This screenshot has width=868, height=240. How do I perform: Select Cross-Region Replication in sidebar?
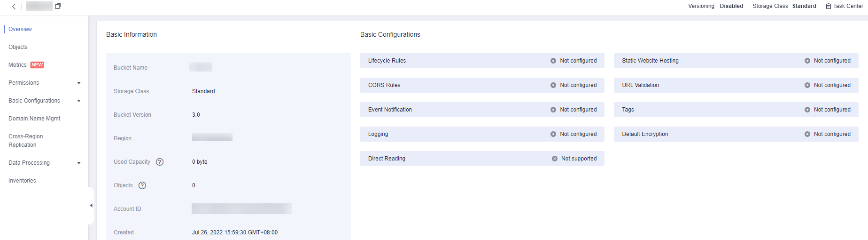[25, 141]
